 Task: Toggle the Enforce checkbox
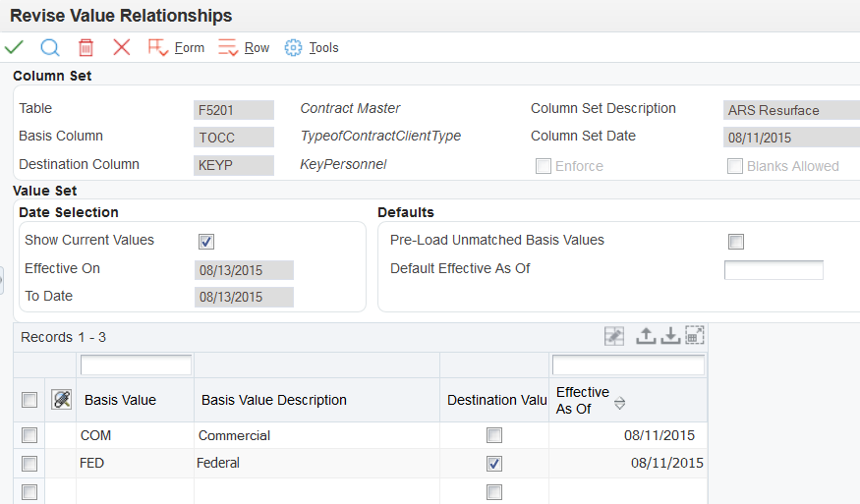[543, 166]
